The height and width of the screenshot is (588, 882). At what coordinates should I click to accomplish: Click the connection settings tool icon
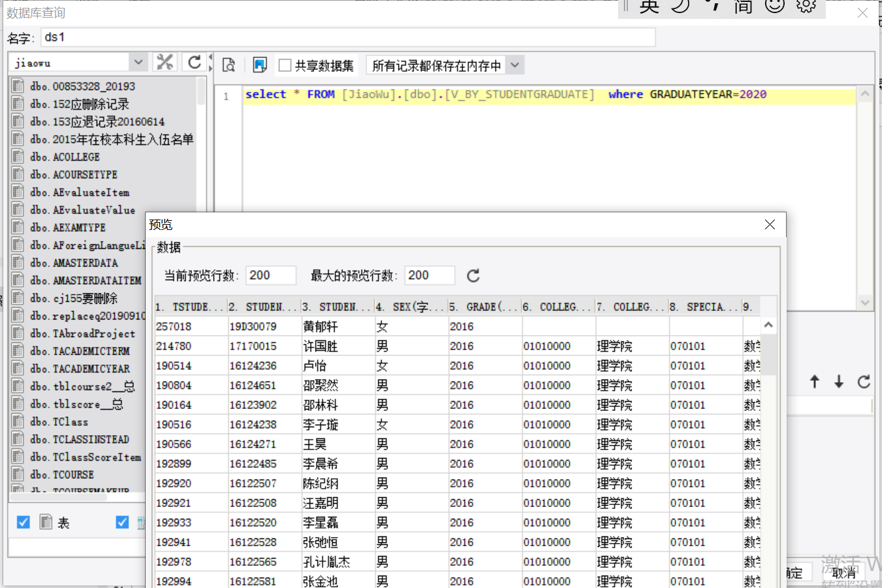pos(165,62)
